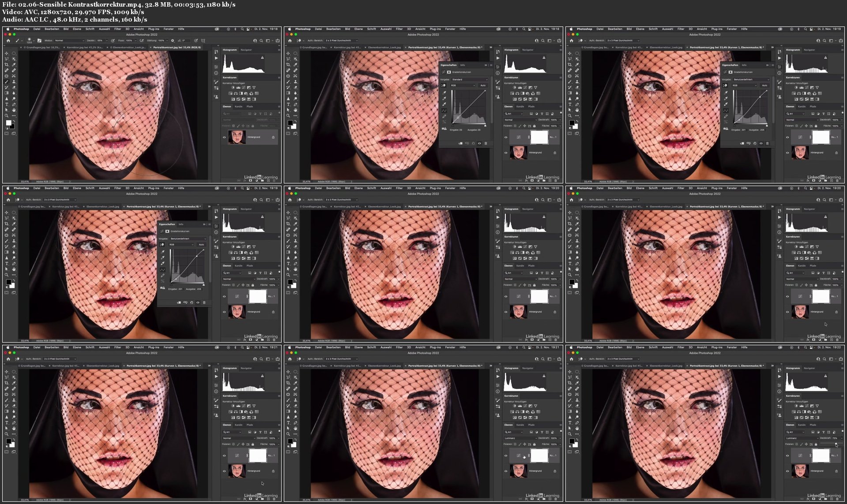Open brush settings panel icon in top-left options bar
Image resolution: width=847 pixels, height=504 pixels.
(39, 41)
